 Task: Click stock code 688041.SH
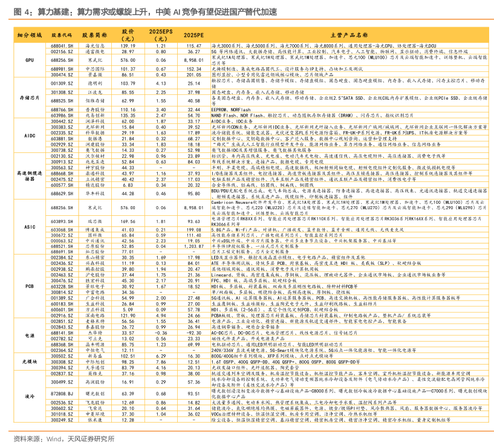(x=62, y=46)
